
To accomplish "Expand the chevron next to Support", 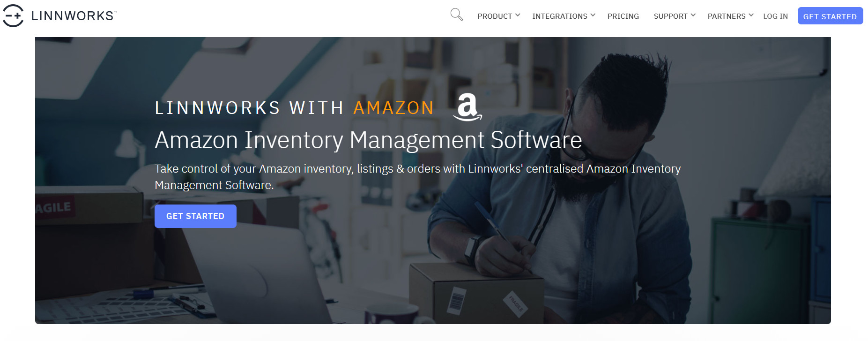I will (693, 15).
